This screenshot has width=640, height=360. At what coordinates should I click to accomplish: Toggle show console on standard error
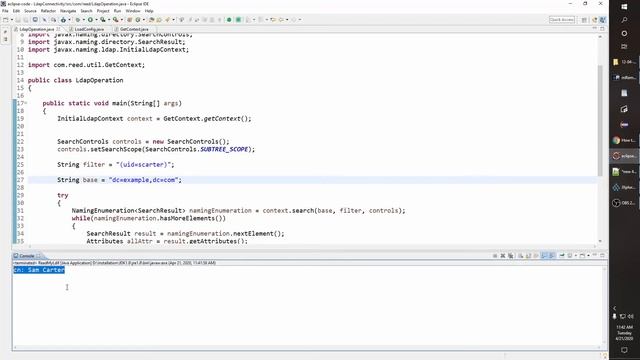click(551, 256)
